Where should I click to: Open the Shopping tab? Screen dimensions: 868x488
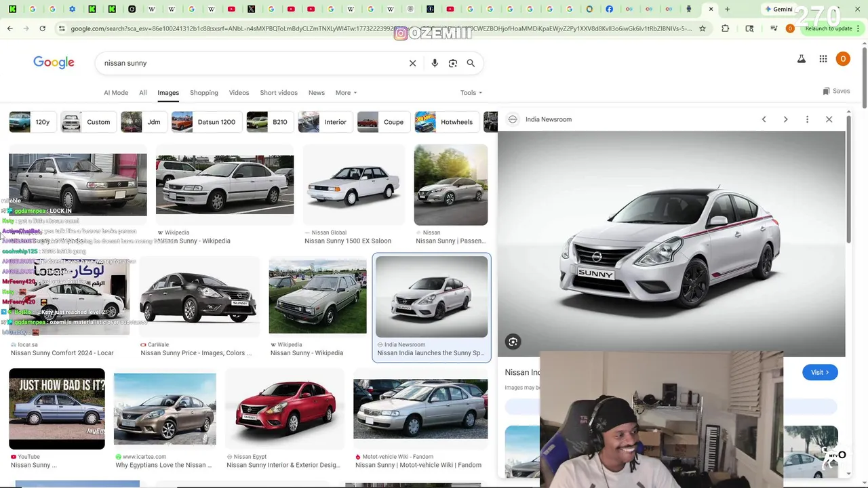(x=204, y=93)
